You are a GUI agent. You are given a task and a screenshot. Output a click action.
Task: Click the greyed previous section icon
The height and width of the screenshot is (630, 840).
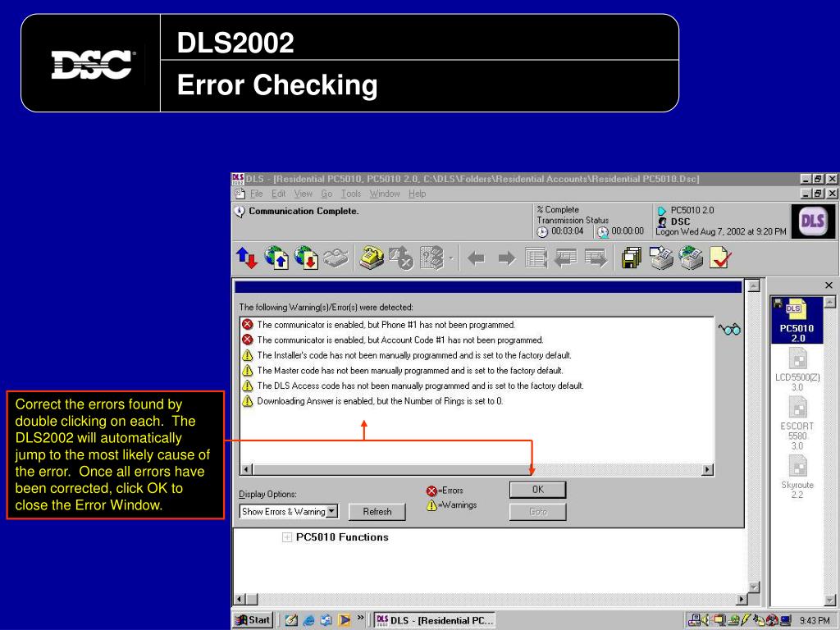pos(565,258)
